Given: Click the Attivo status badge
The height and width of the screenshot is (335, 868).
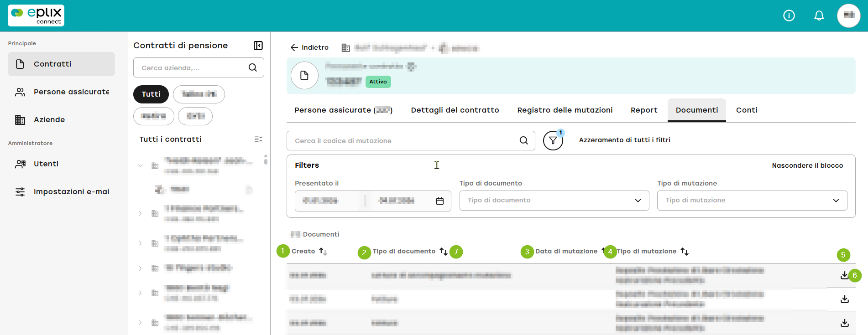Looking at the screenshot, I should 378,82.
